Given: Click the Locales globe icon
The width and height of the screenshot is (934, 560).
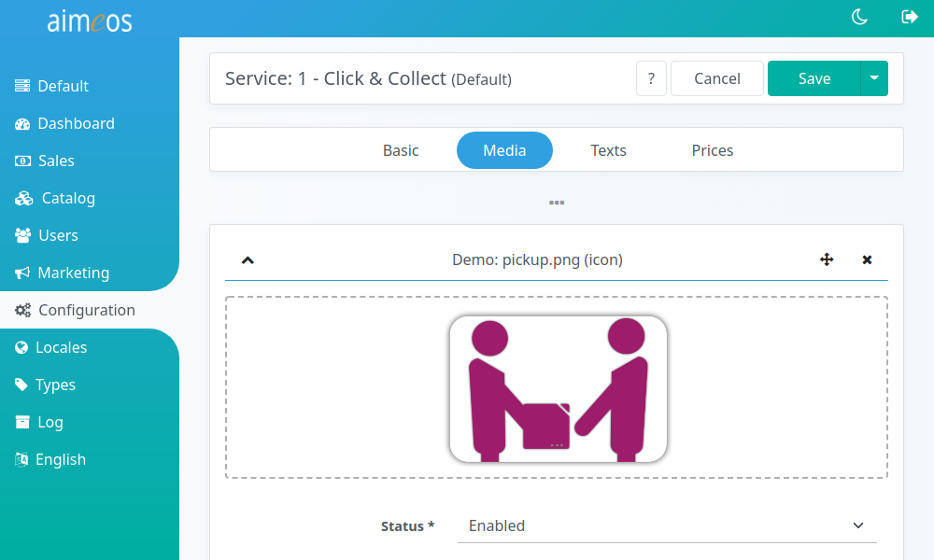Looking at the screenshot, I should point(21,347).
